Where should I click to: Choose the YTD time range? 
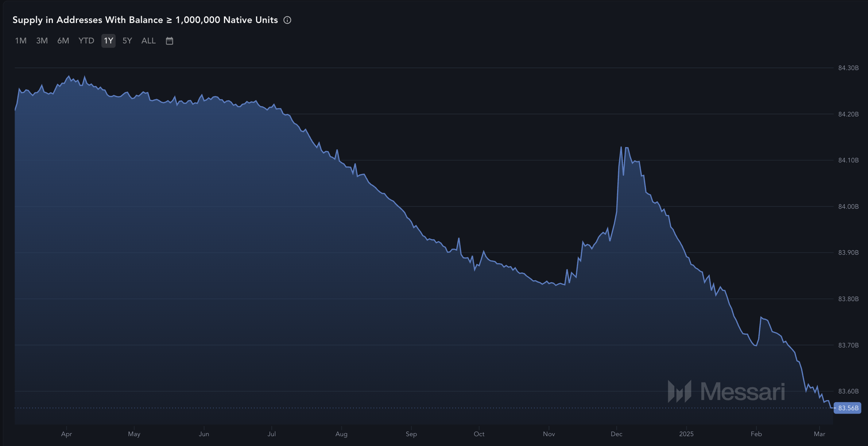[86, 41]
